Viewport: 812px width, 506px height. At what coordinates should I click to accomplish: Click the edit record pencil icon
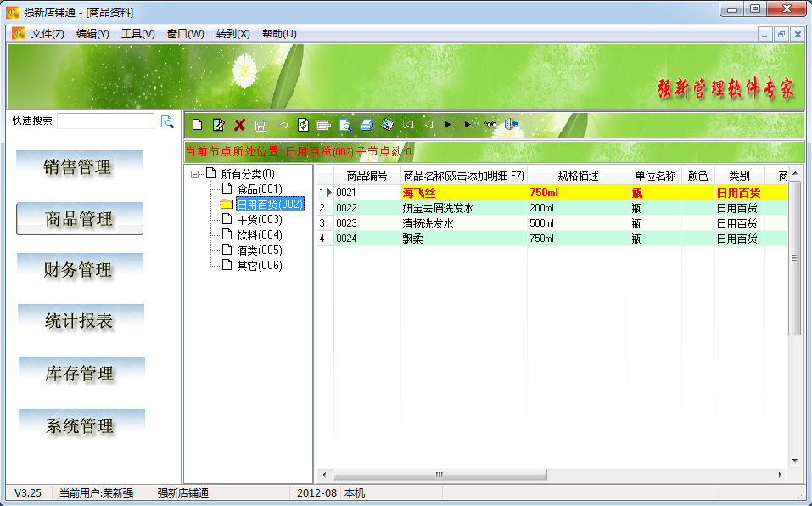point(219,125)
